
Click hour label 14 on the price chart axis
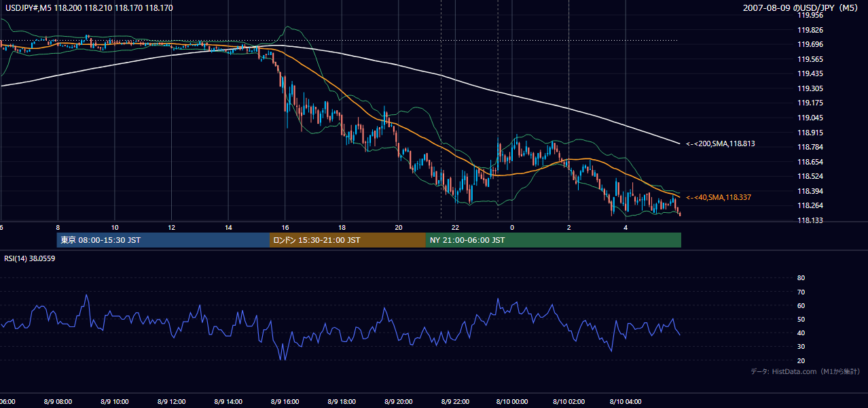pos(228,227)
